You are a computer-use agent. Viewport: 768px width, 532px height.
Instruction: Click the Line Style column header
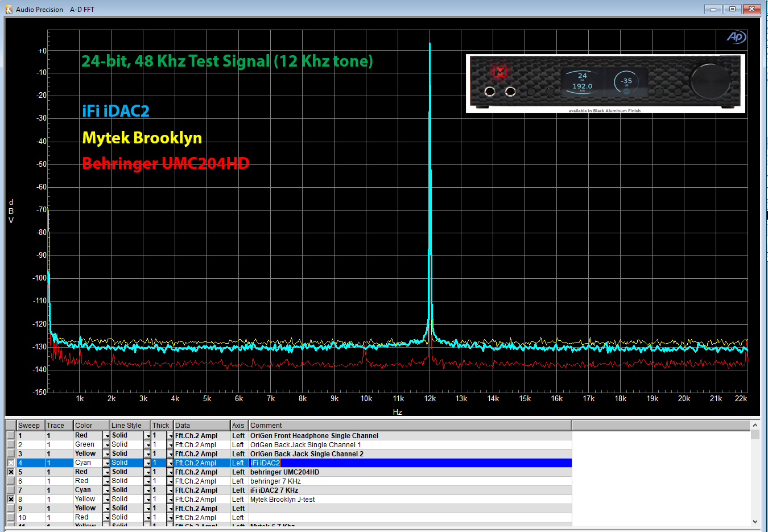pos(130,425)
